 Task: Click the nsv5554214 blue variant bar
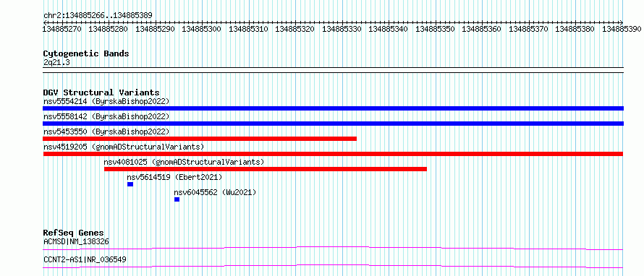[333, 108]
